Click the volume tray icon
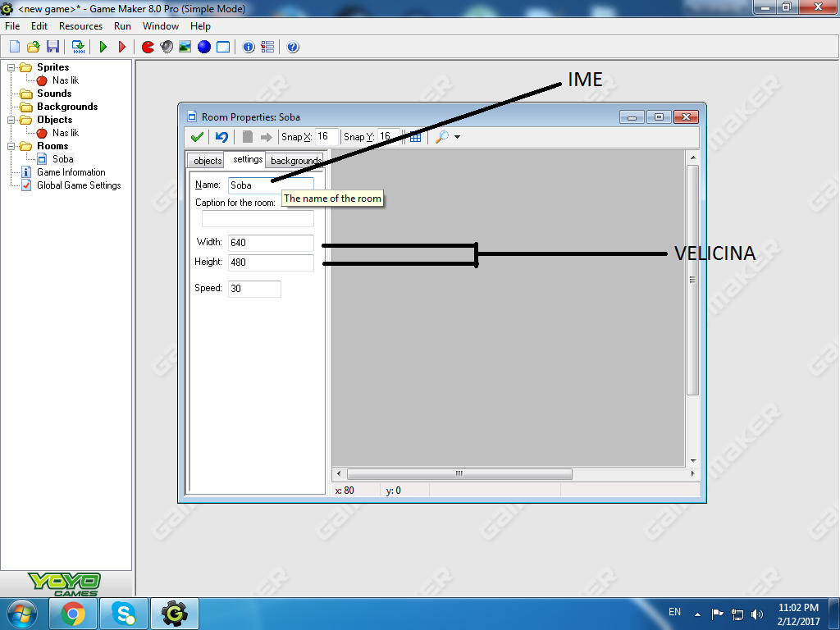840x630 pixels. [x=757, y=614]
